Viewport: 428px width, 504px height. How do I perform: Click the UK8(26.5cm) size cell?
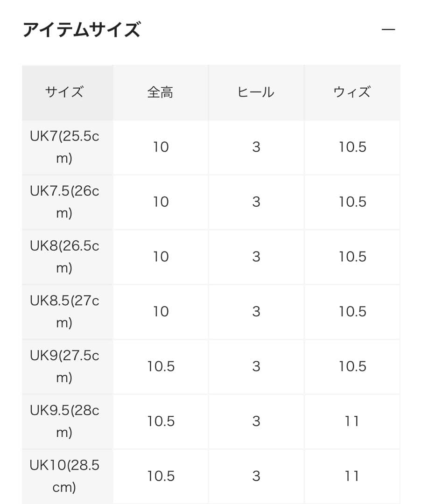tap(67, 256)
